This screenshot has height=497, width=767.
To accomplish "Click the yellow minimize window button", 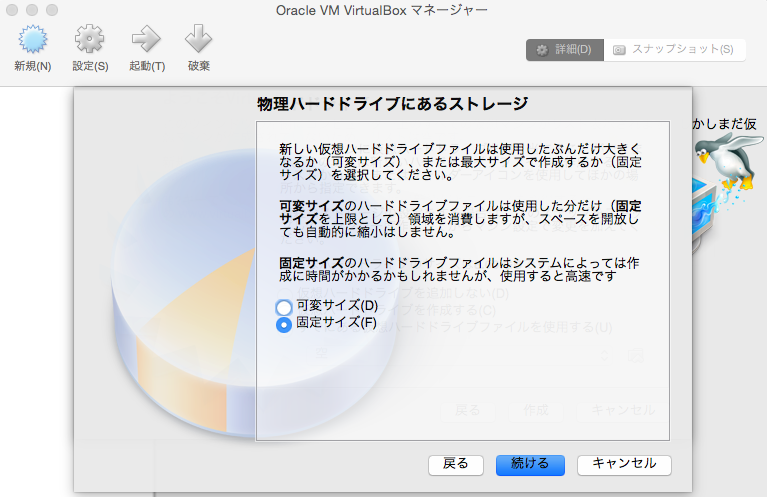I will [32, 10].
